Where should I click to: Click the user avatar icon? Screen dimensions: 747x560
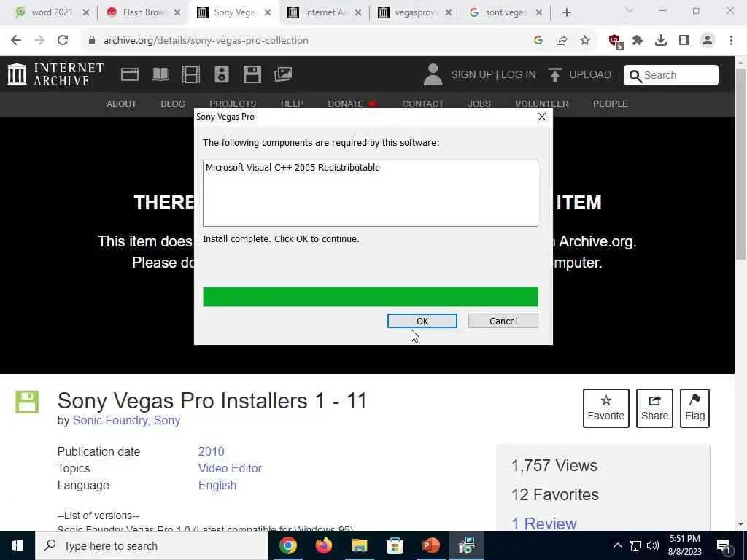point(433,75)
